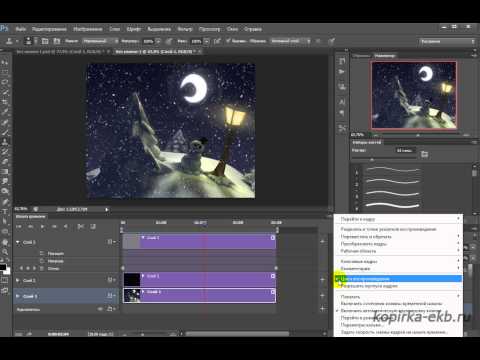Enable the Position keyframe stopwatch
480x360 pixels.
coord(42,253)
